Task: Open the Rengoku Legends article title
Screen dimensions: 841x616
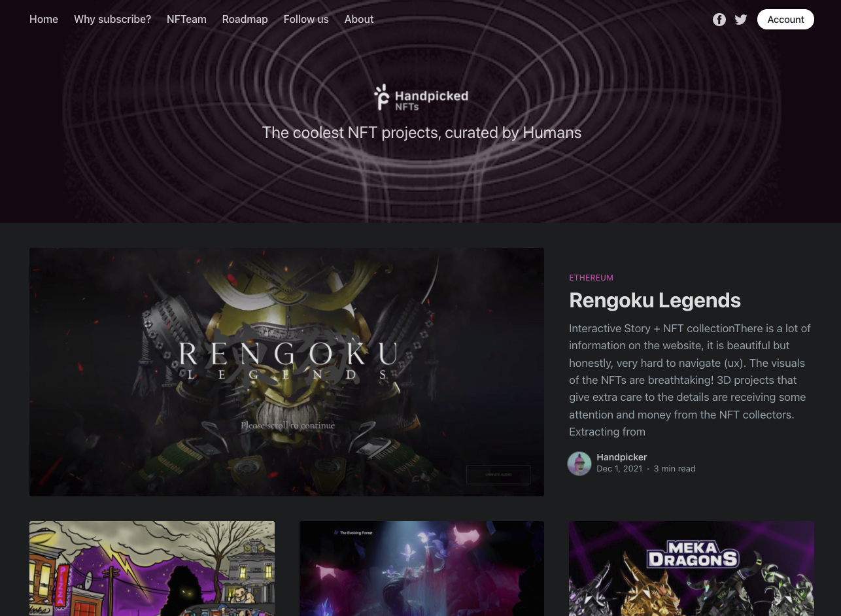Action: tap(655, 300)
